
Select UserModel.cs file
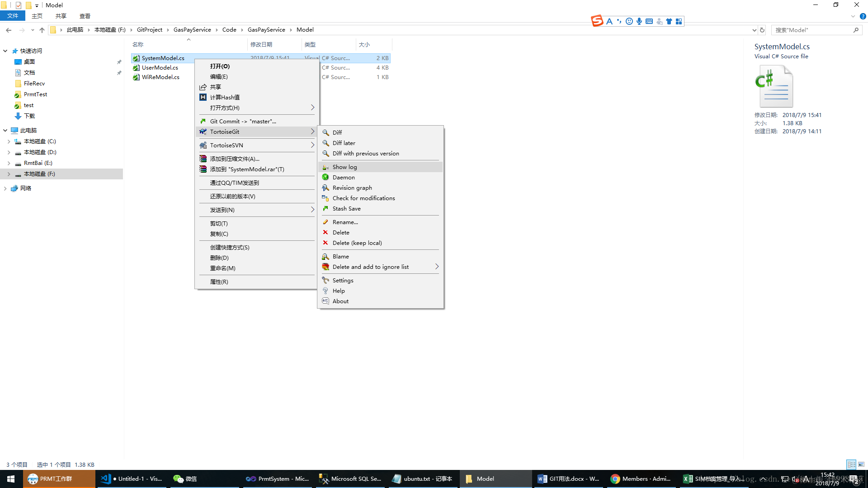pyautogui.click(x=160, y=67)
